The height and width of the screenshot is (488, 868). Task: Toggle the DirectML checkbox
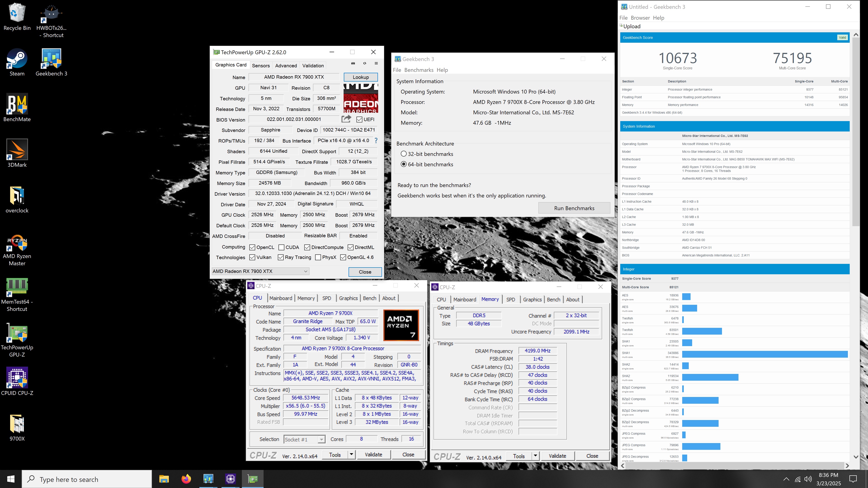coord(350,248)
